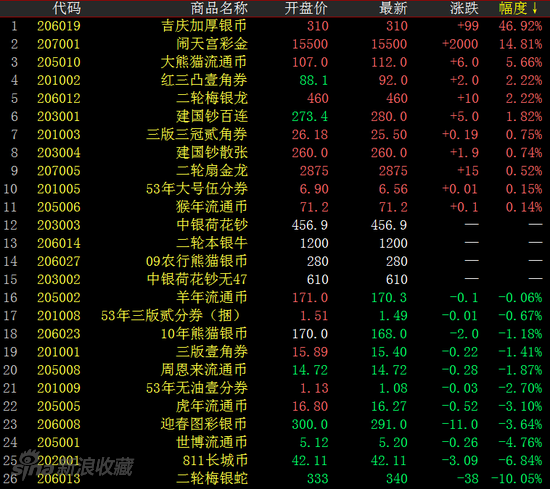The width and height of the screenshot is (550, 489).
Task: Sort by the 涨跌 column header
Action: tap(464, 8)
